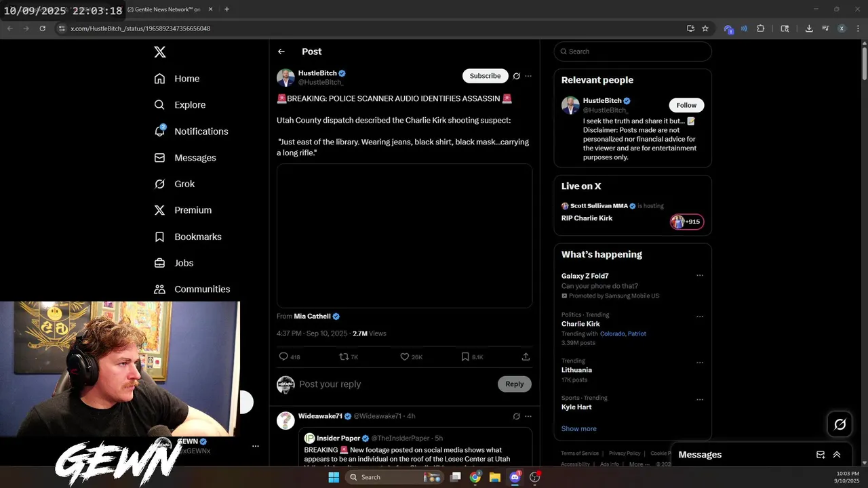868x488 pixels.
Task: Open Discord from the taskbar
Action: pyautogui.click(x=515, y=477)
